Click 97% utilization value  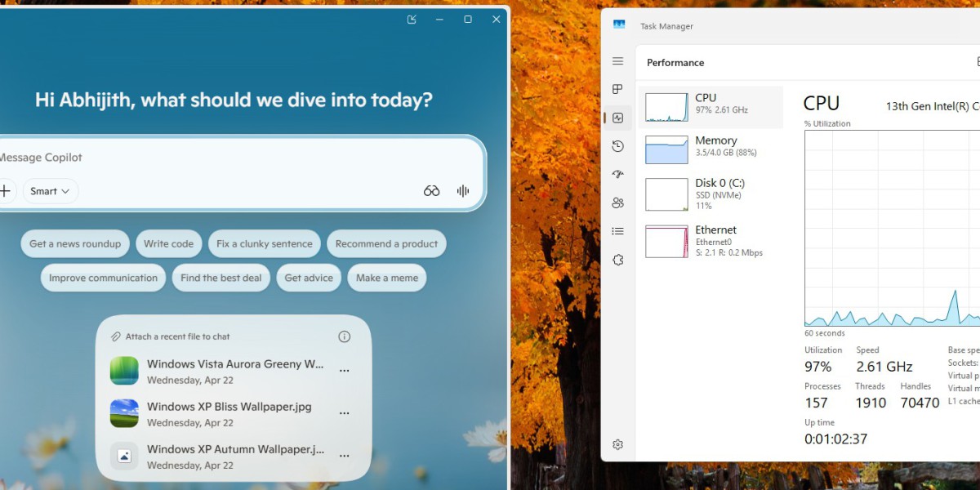click(818, 367)
